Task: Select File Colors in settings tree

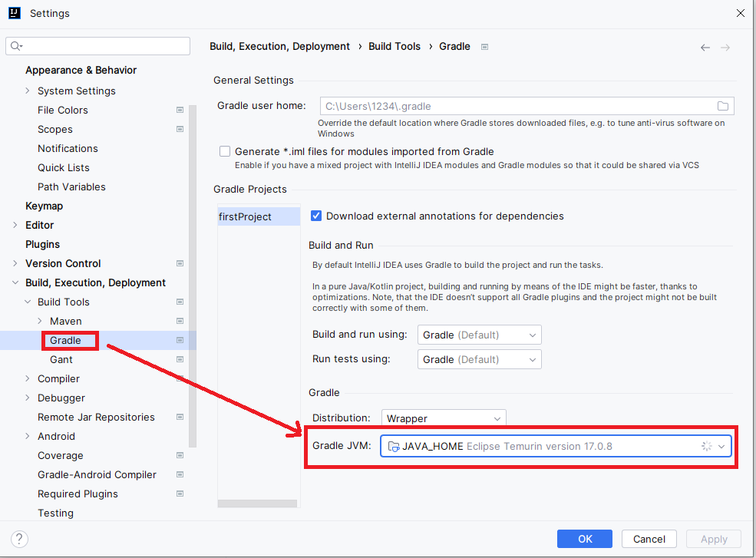Action: click(x=63, y=110)
